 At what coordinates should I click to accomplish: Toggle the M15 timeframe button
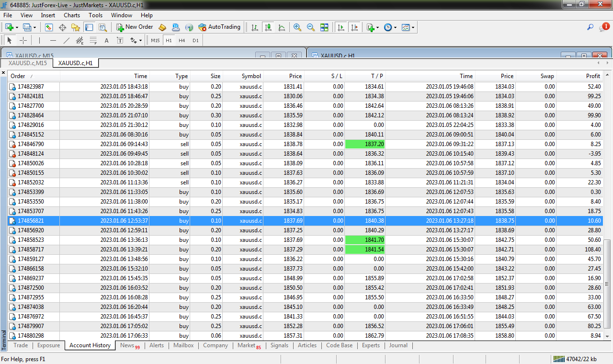click(x=155, y=41)
